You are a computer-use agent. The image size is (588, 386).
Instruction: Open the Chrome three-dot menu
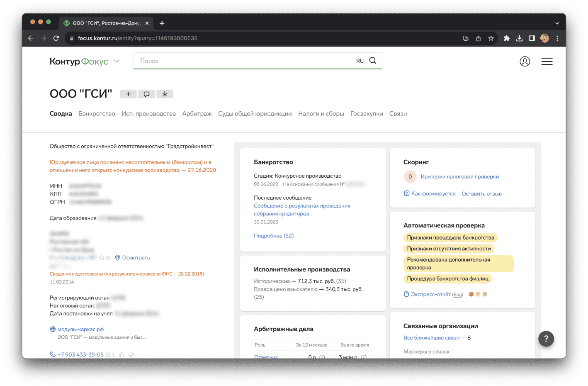(x=557, y=38)
